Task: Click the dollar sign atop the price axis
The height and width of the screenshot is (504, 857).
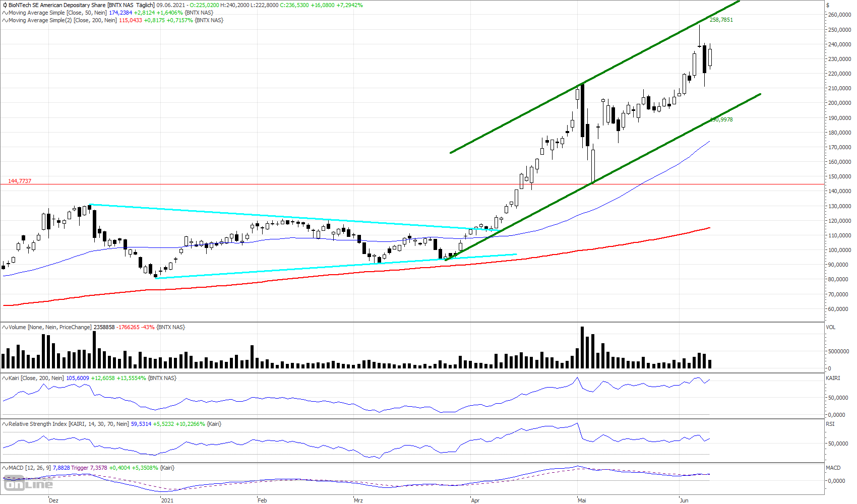Action: (x=828, y=5)
